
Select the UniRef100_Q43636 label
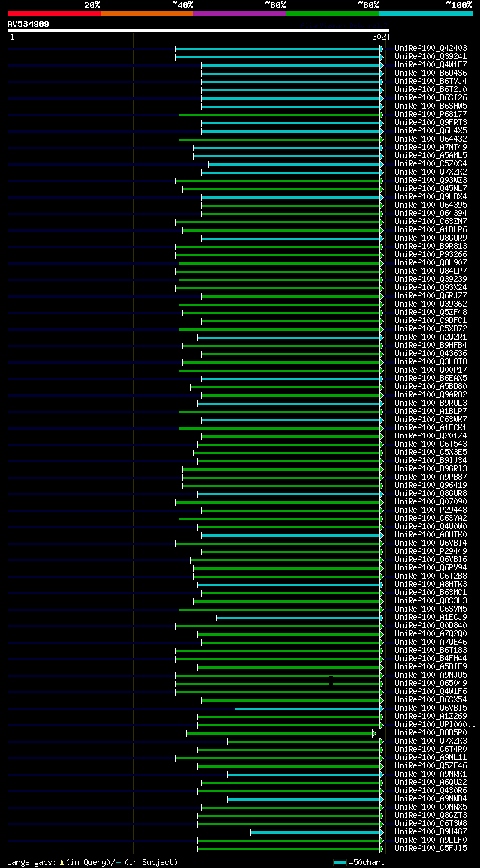pos(430,355)
